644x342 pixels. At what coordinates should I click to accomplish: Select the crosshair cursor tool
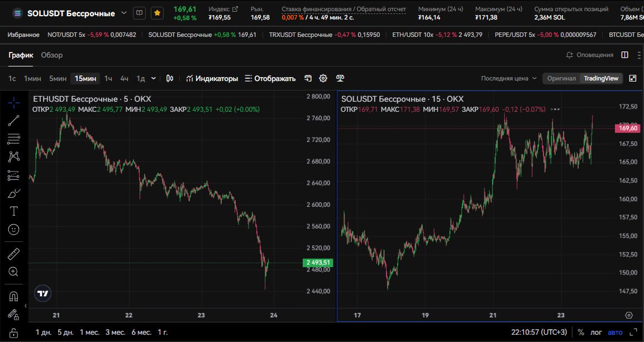(13, 103)
